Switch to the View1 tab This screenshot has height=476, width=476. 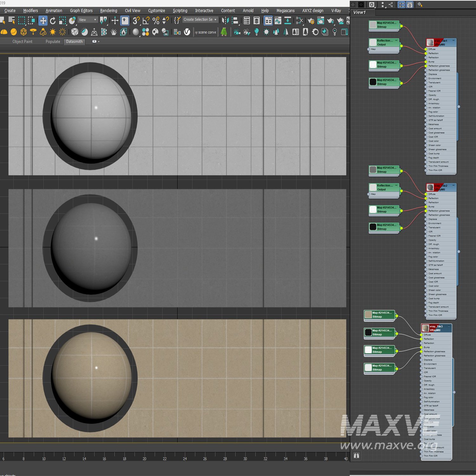(360, 12)
